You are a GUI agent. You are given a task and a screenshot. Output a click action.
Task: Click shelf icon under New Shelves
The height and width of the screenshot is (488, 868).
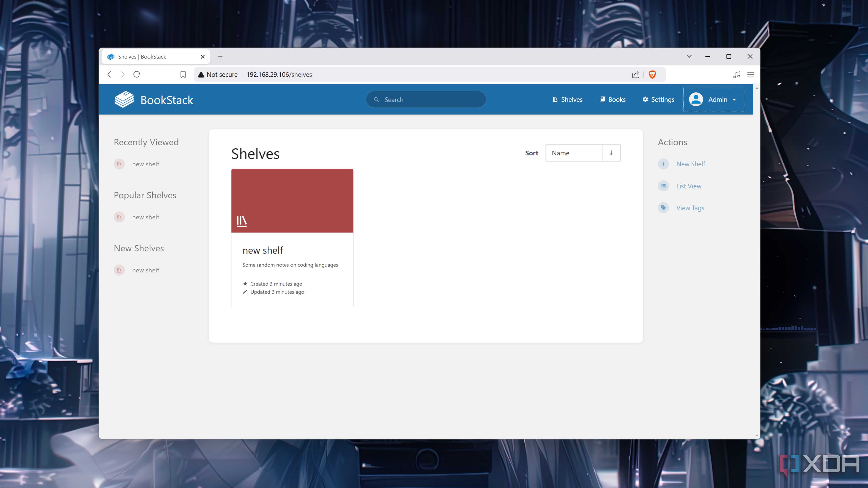pos(119,270)
